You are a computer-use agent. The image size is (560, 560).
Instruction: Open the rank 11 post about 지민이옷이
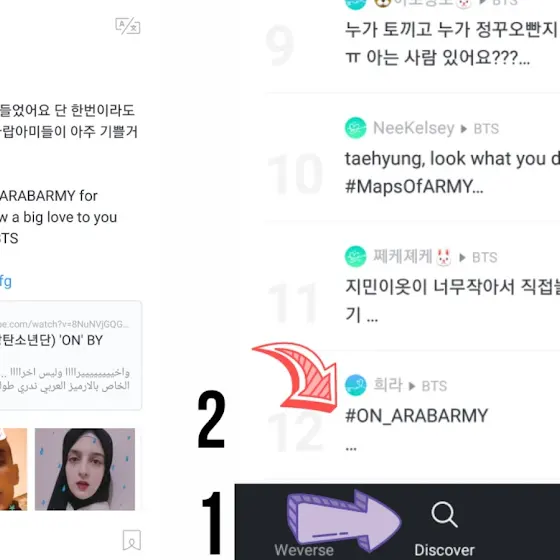pos(452,301)
